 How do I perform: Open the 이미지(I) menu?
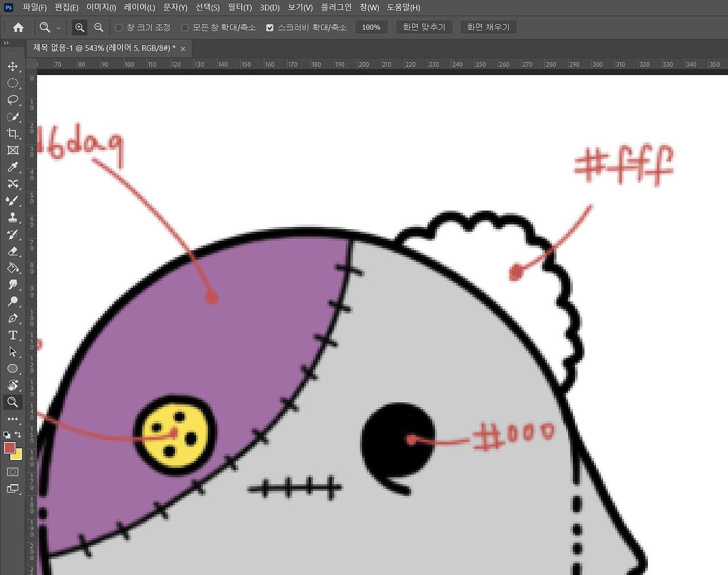tap(101, 7)
